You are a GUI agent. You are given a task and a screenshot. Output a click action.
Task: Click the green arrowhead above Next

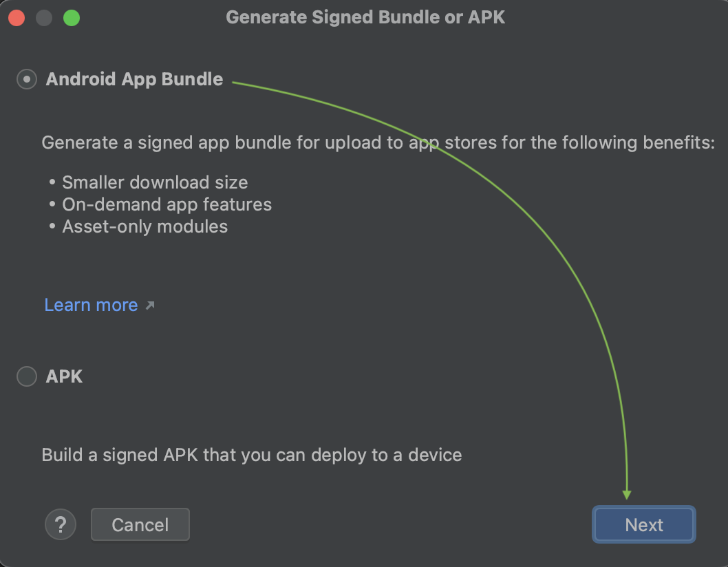click(x=627, y=493)
